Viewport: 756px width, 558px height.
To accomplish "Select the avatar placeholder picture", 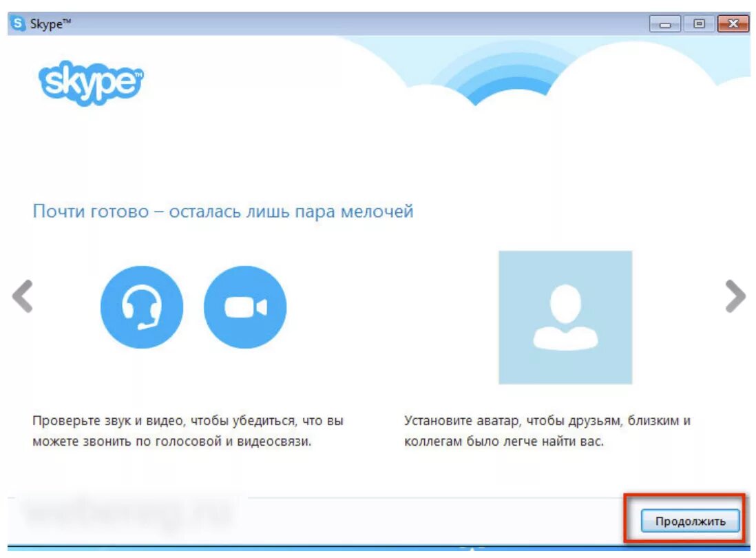I will tap(565, 318).
